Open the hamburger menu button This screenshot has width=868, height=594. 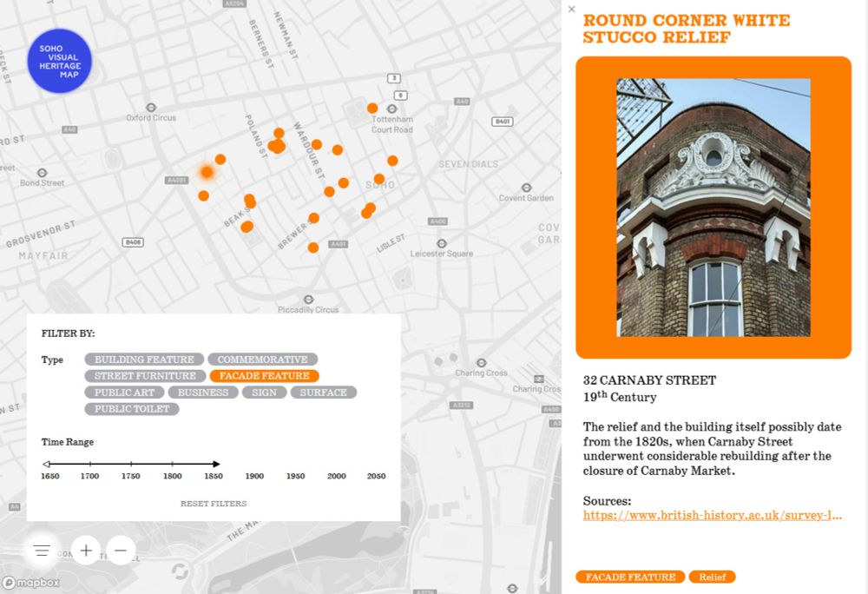(x=42, y=551)
